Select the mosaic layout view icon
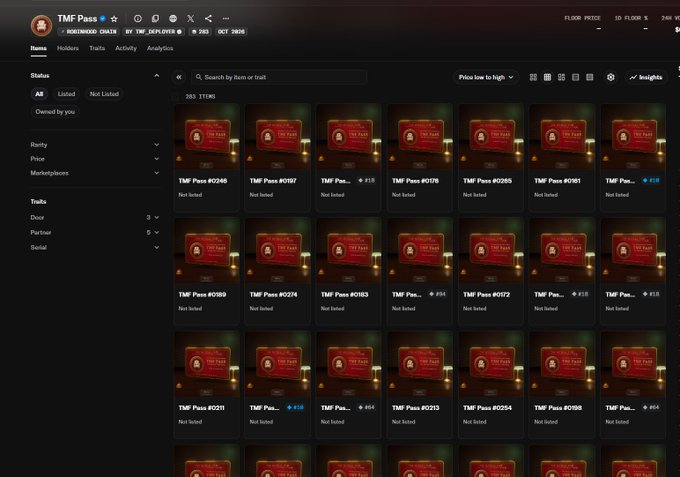Viewport: 680px width, 477px height. (561, 77)
